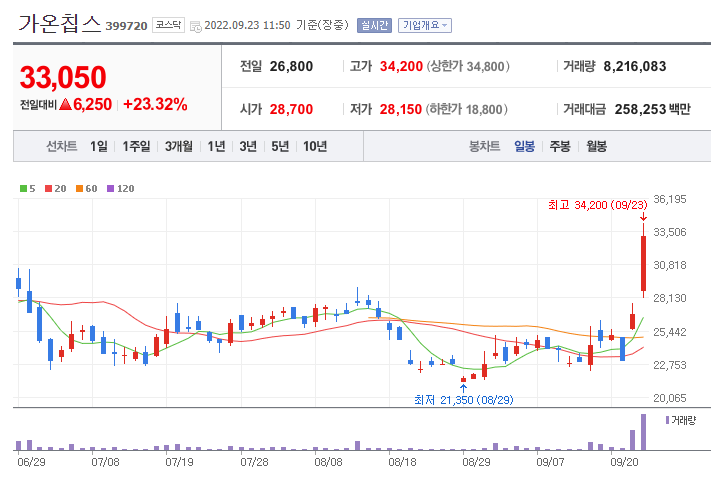711x478 pixels.
Task: Click the 06/29 date axis label
Action: pyautogui.click(x=31, y=462)
